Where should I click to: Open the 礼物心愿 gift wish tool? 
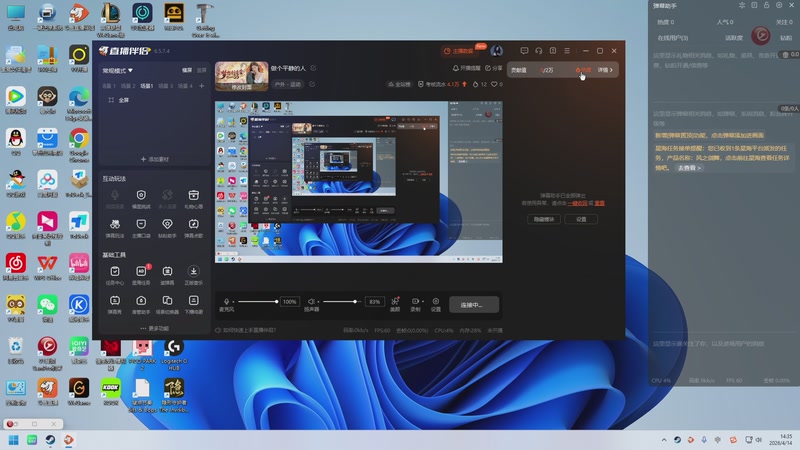(x=193, y=198)
